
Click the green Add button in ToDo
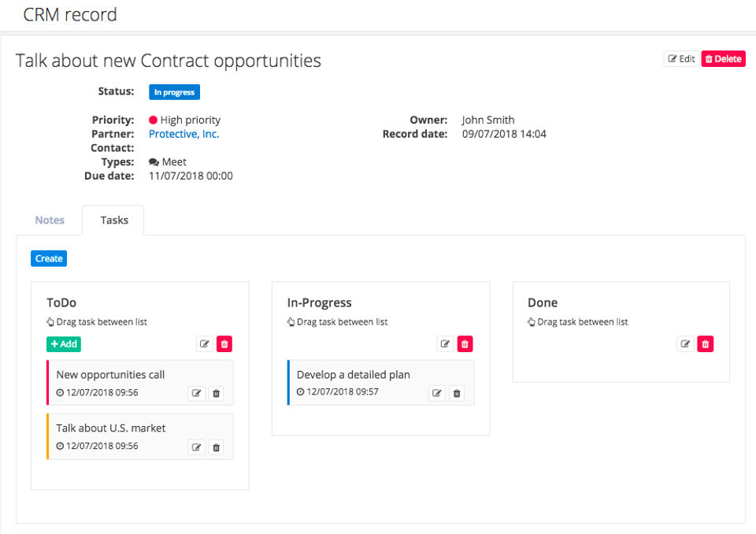(64, 344)
